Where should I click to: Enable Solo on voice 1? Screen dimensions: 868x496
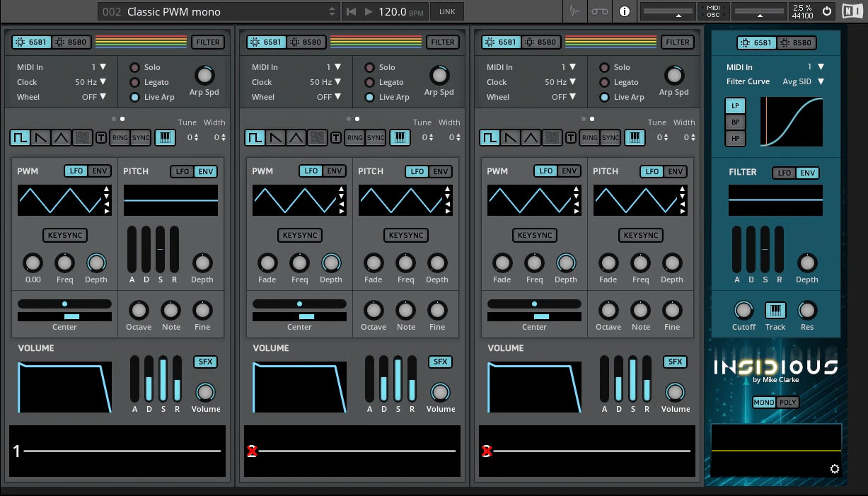pos(134,67)
